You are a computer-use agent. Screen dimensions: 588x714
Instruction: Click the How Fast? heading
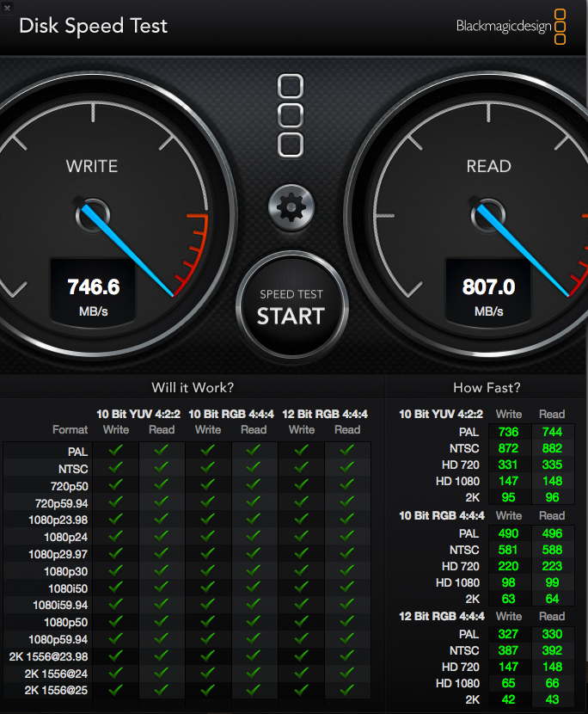coord(487,387)
